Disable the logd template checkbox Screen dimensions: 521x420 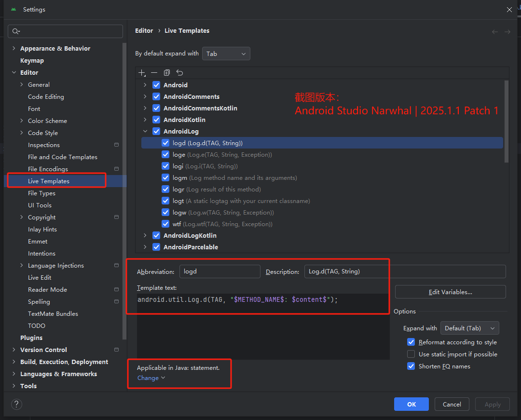(165, 143)
